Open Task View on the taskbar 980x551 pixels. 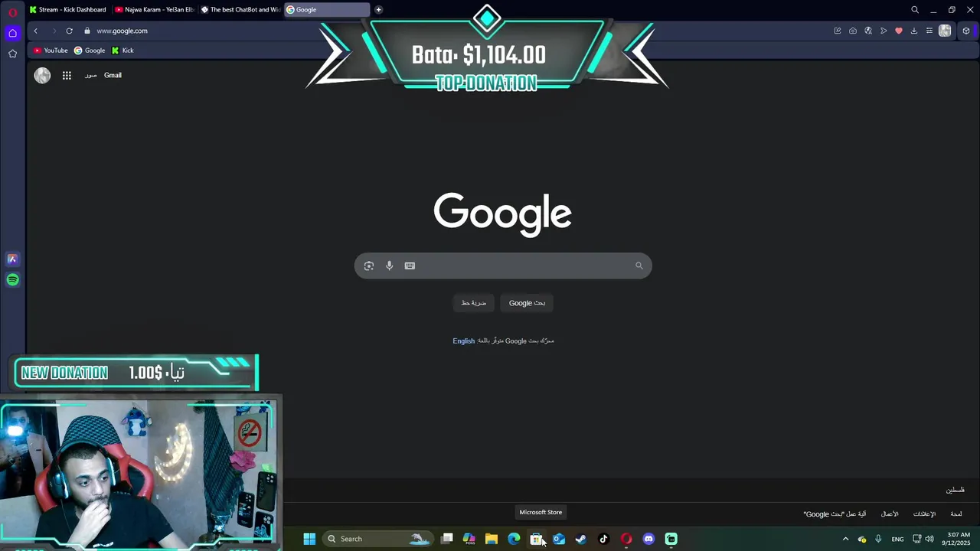pyautogui.click(x=447, y=539)
